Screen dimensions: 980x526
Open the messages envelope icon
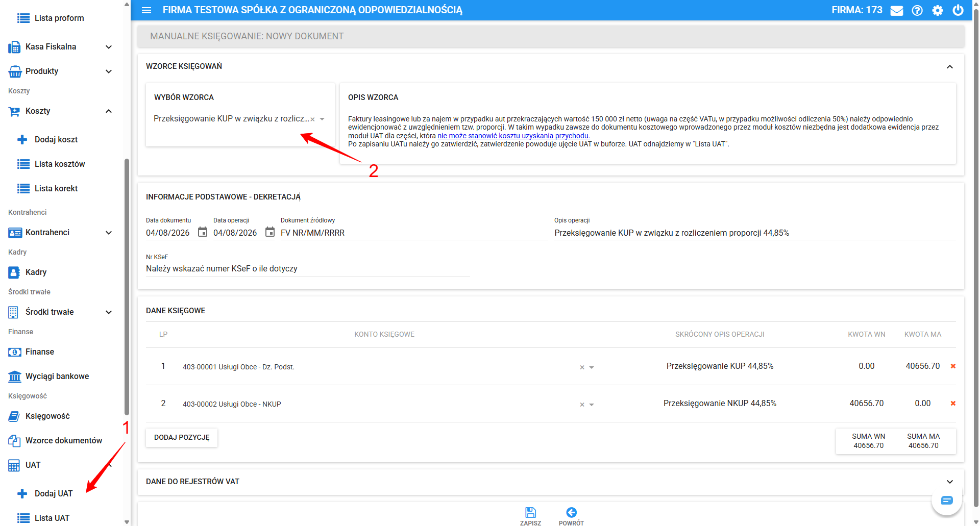[897, 11]
